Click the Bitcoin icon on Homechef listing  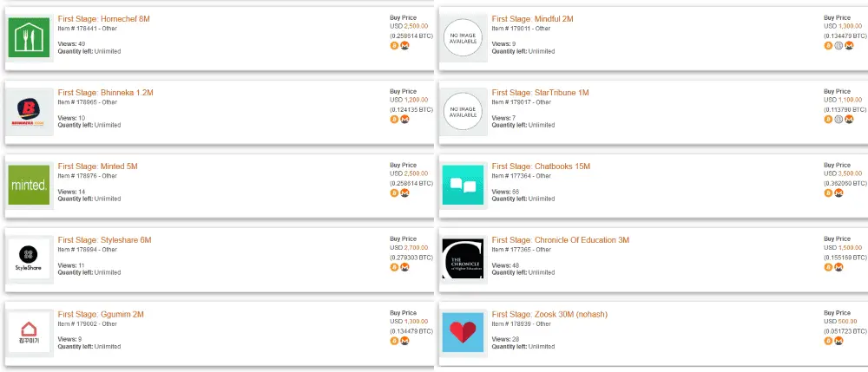coord(395,46)
